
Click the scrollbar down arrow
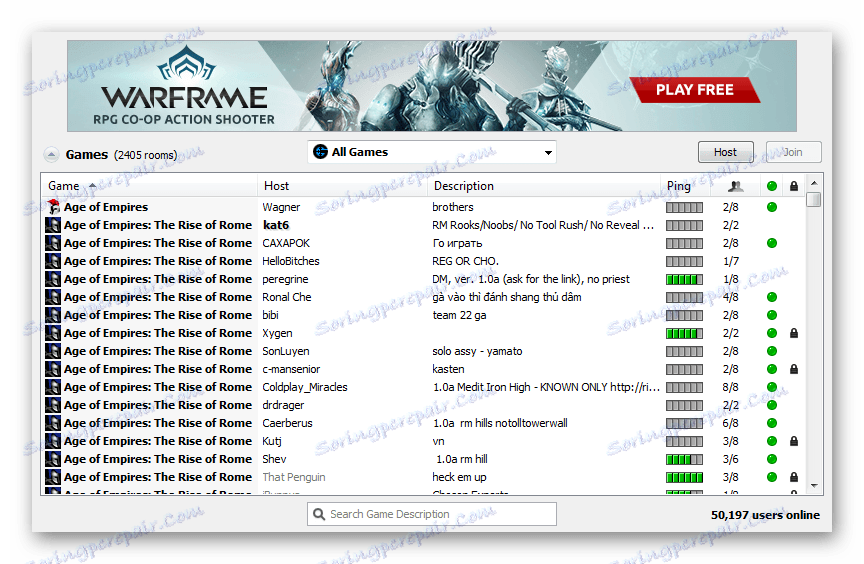point(814,486)
